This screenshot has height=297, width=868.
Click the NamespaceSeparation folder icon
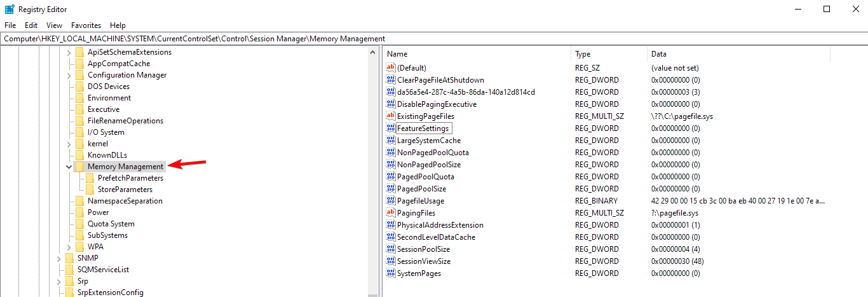tap(79, 201)
